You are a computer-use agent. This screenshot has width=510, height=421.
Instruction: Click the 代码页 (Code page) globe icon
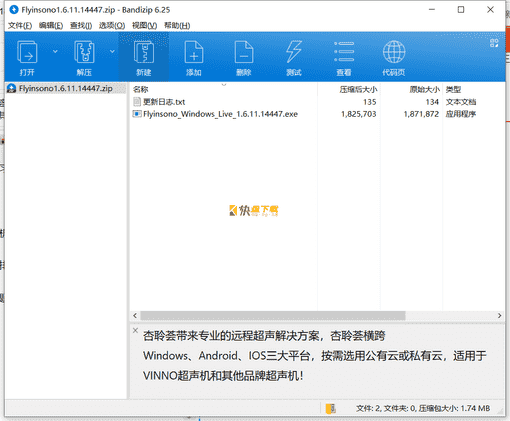click(x=394, y=52)
